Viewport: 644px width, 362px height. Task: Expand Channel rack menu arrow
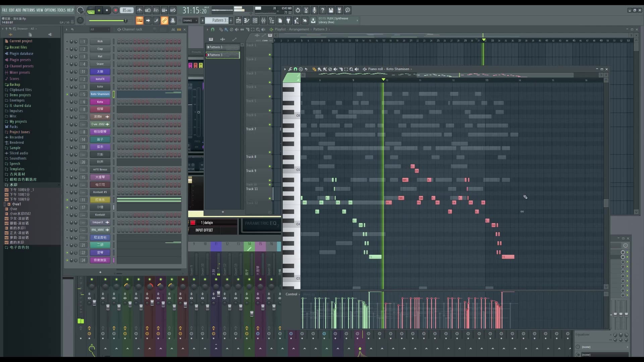click(66, 29)
